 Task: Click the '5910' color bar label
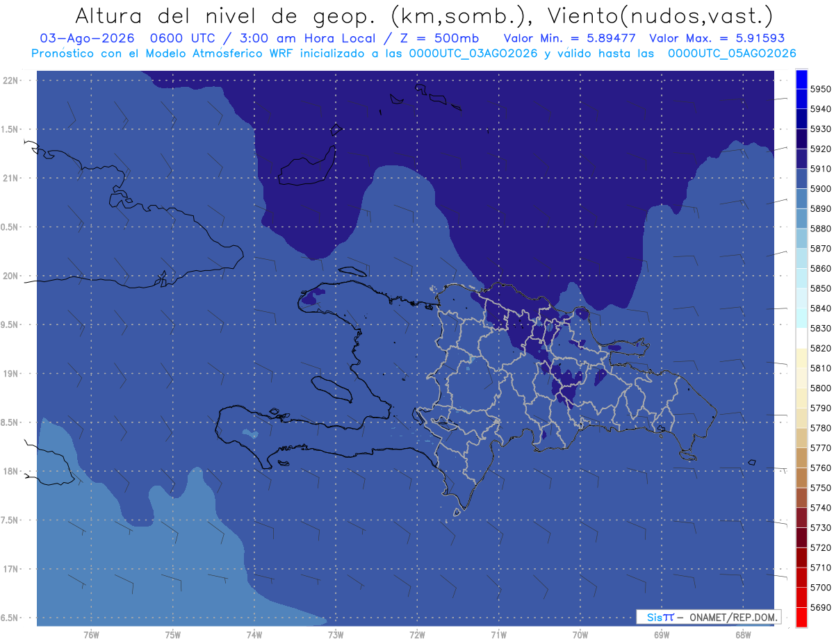[820, 169]
